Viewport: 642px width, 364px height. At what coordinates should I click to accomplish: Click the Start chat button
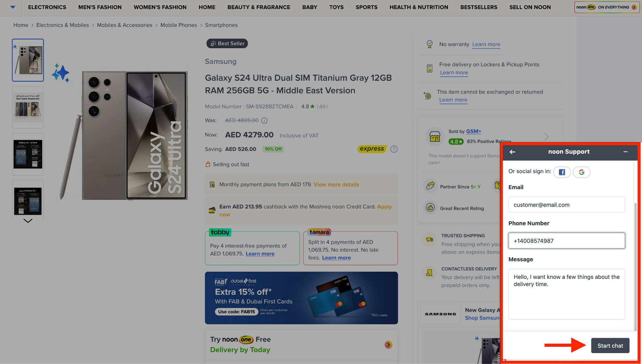(x=610, y=346)
